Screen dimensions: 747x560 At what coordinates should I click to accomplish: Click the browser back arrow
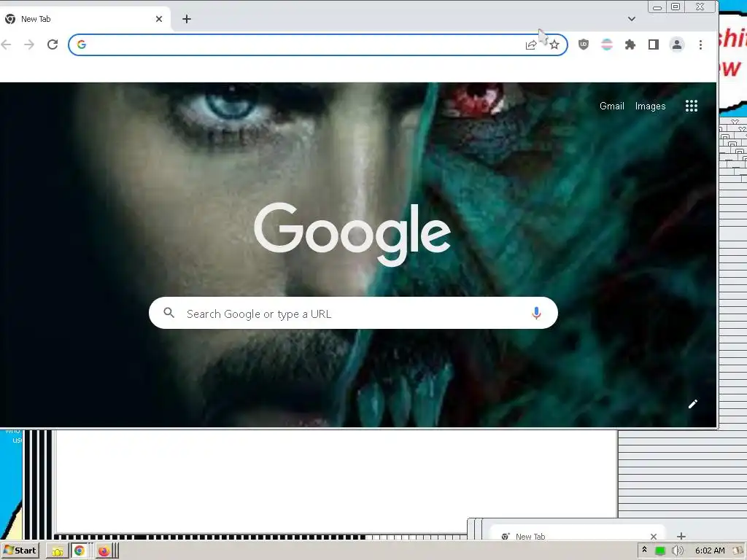pyautogui.click(x=6, y=44)
